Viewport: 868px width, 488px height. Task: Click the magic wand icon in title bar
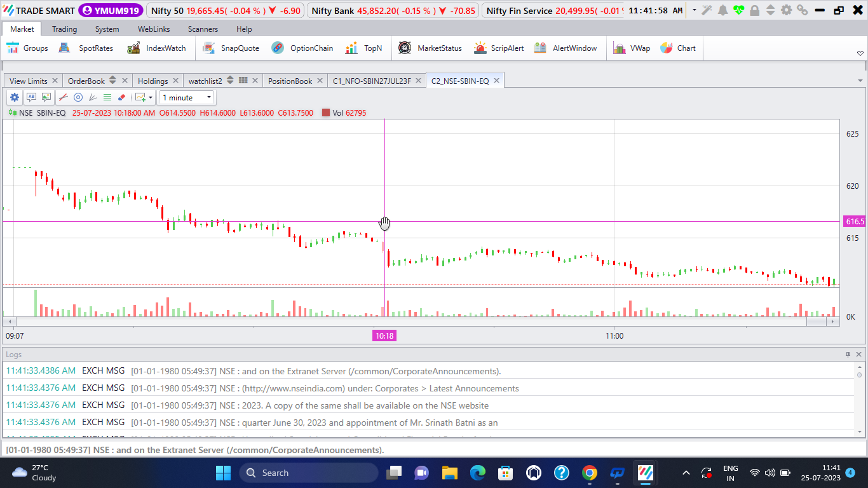pos(707,10)
